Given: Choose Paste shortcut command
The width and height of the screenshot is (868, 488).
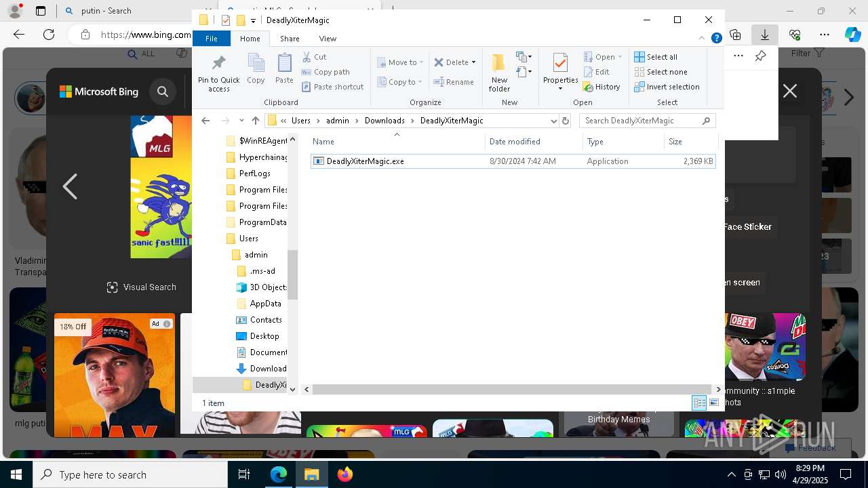Looking at the screenshot, I should coord(333,87).
